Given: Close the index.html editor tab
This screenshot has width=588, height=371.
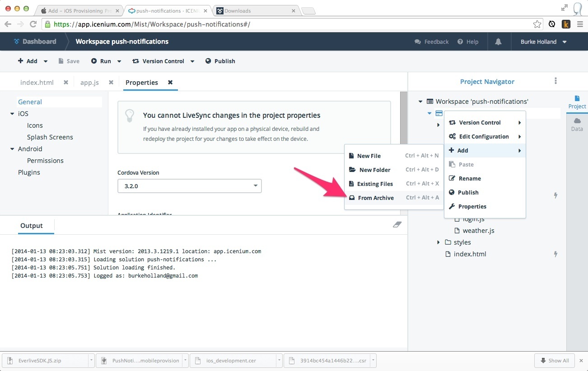Looking at the screenshot, I should [66, 83].
